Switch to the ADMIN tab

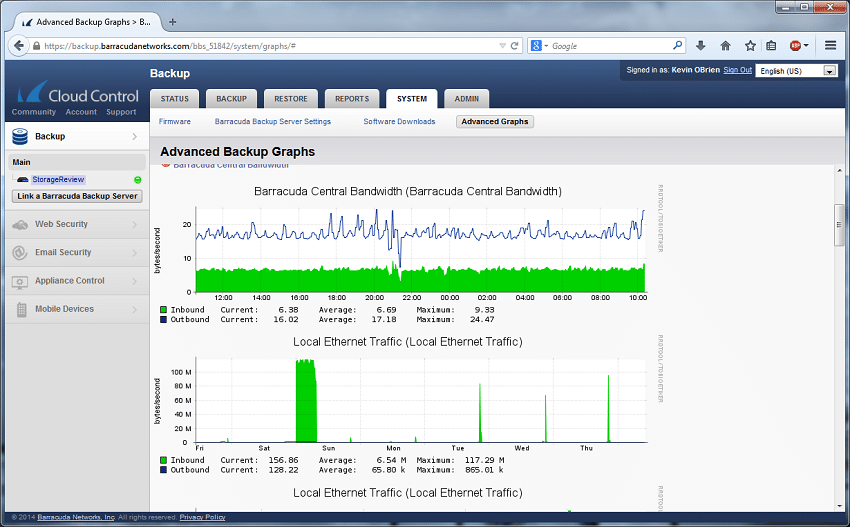(x=467, y=99)
